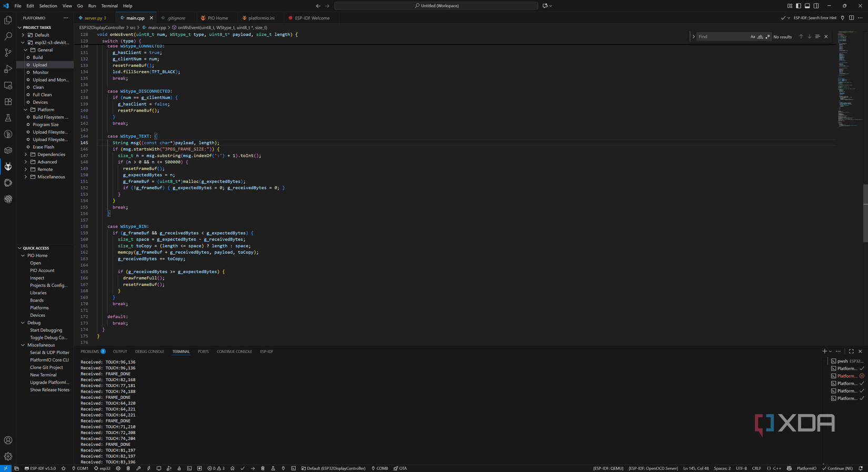Open Source Control view in activity bar

(x=8, y=53)
